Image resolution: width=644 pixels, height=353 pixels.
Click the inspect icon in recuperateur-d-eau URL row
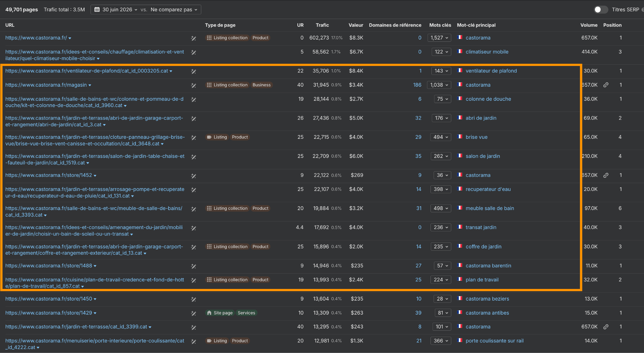point(193,190)
